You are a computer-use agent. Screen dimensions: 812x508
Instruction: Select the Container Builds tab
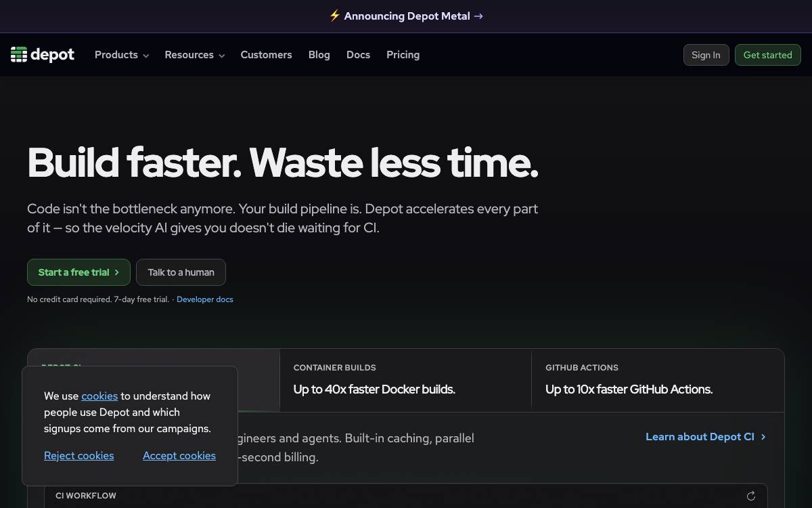point(405,380)
